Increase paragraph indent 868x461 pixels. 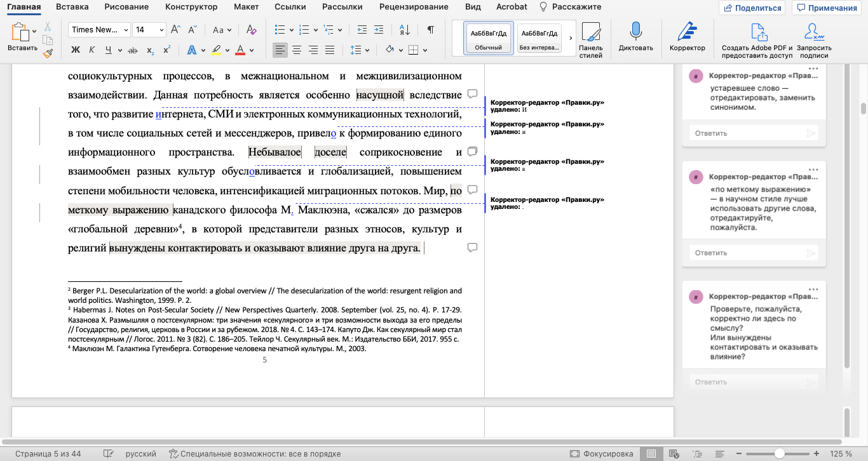coord(379,30)
